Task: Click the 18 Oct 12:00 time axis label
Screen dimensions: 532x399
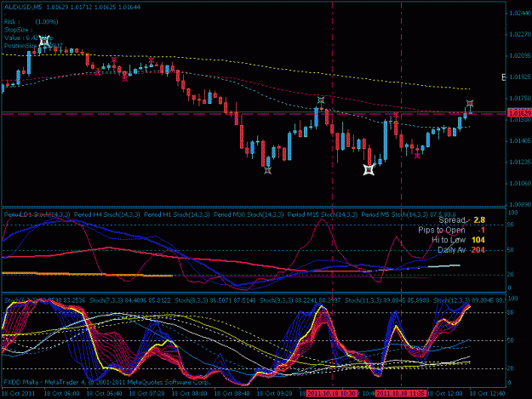Action: click(445, 394)
